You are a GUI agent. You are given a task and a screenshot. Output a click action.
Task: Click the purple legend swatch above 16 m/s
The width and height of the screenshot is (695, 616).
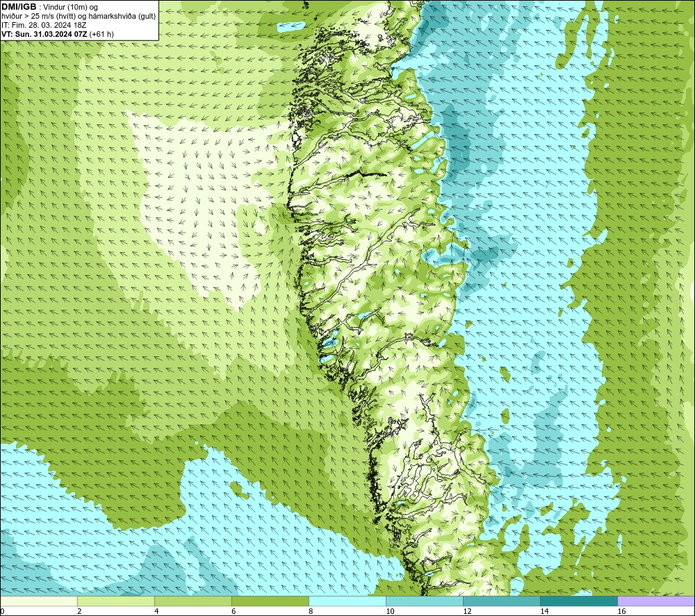click(656, 601)
